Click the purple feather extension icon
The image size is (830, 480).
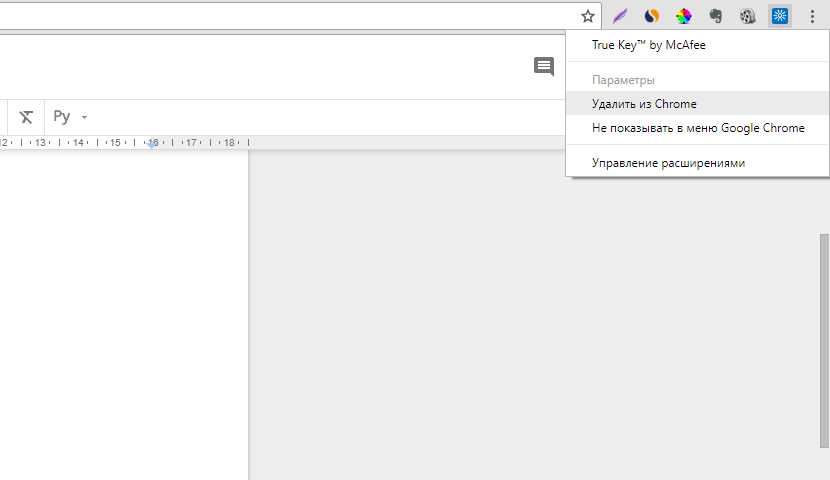[x=620, y=16]
